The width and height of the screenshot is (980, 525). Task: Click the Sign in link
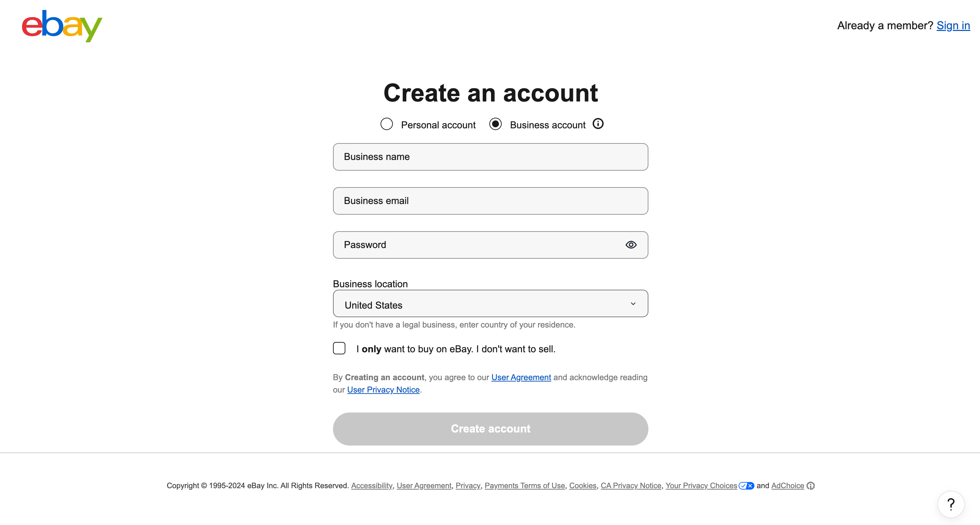(x=953, y=25)
